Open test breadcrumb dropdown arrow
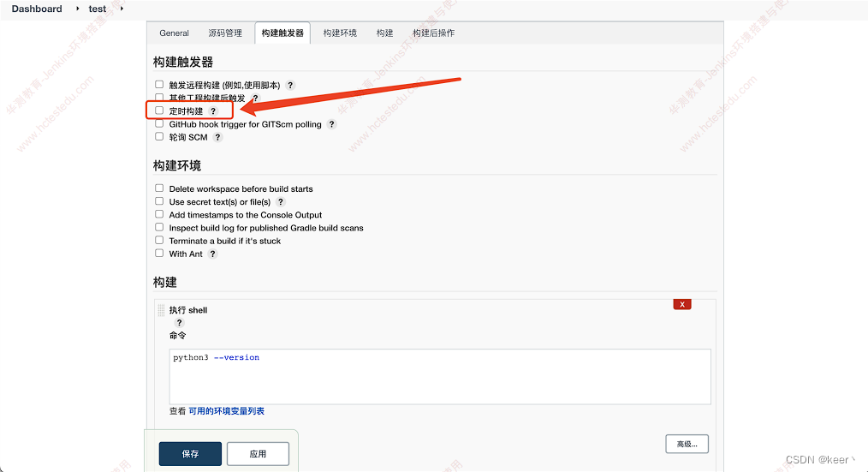This screenshot has width=868, height=472. 122,9
